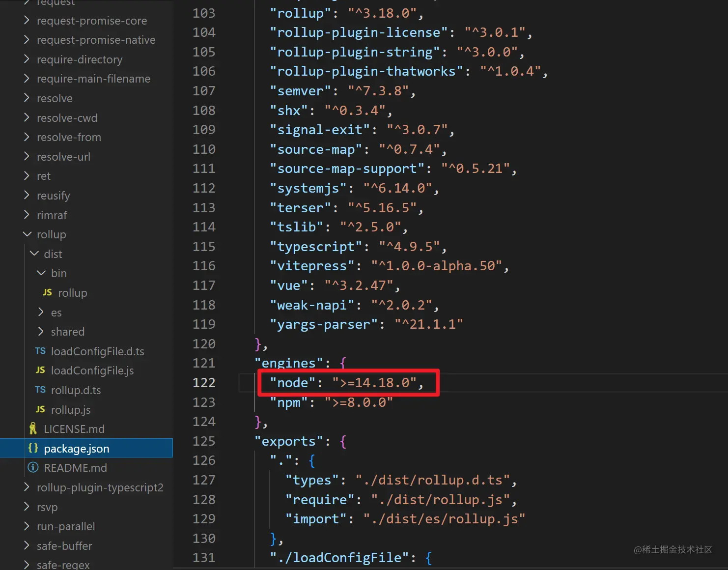The image size is (728, 570).
Task: Click TS icon of loadConfigFile.d.ts
Action: 40,351
